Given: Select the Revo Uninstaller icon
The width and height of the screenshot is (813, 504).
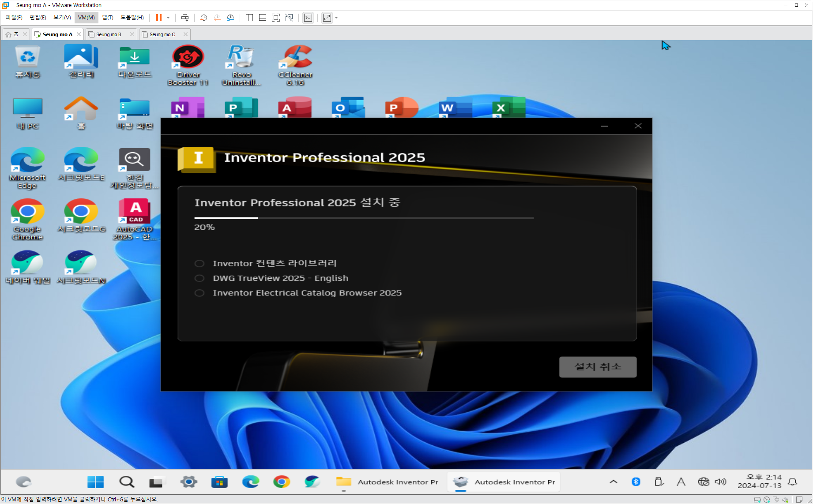Looking at the screenshot, I should coord(241,65).
